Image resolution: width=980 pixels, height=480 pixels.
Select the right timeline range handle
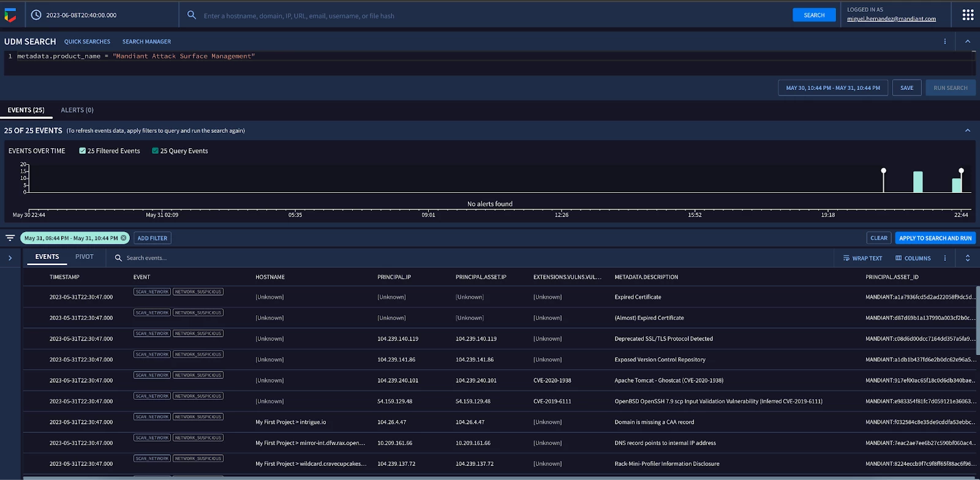(961, 171)
